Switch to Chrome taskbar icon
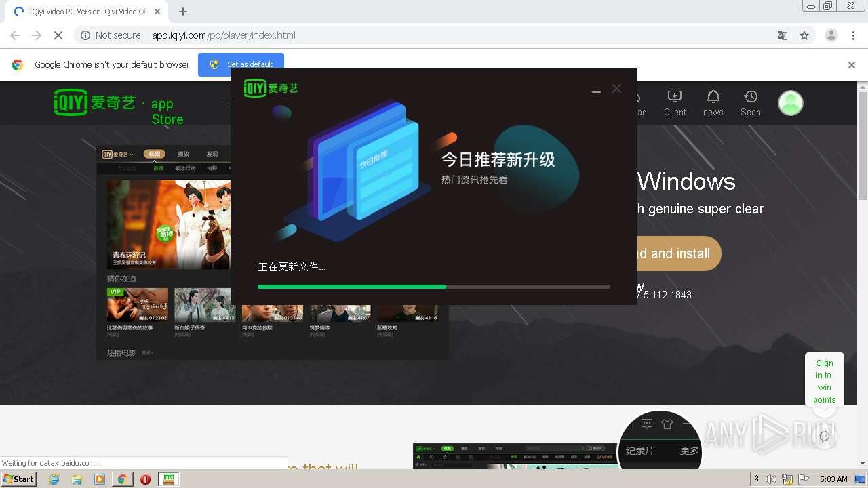Viewport: 868px width, 488px height. (122, 479)
